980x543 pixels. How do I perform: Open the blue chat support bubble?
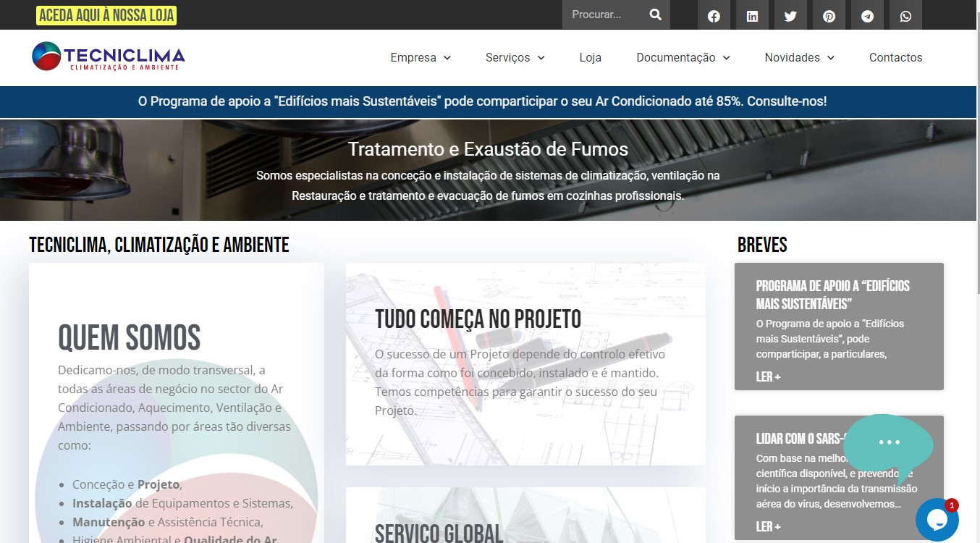tap(937, 519)
